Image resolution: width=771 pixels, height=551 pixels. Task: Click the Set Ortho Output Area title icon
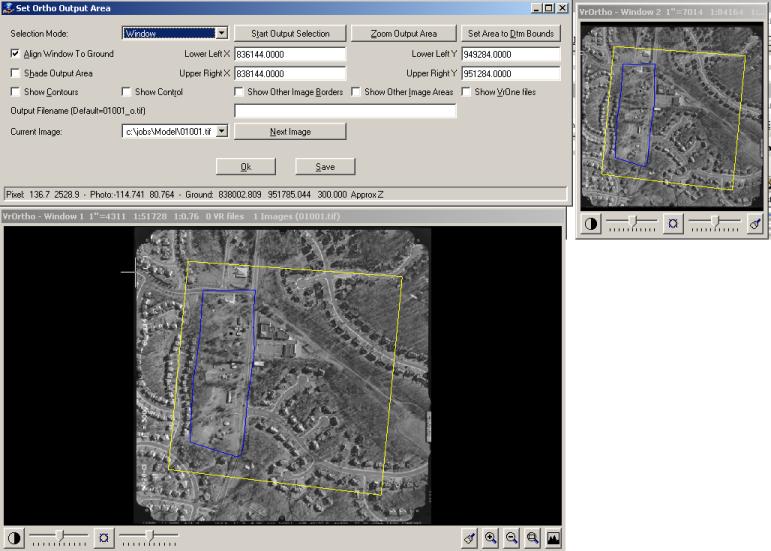[x=7, y=8]
